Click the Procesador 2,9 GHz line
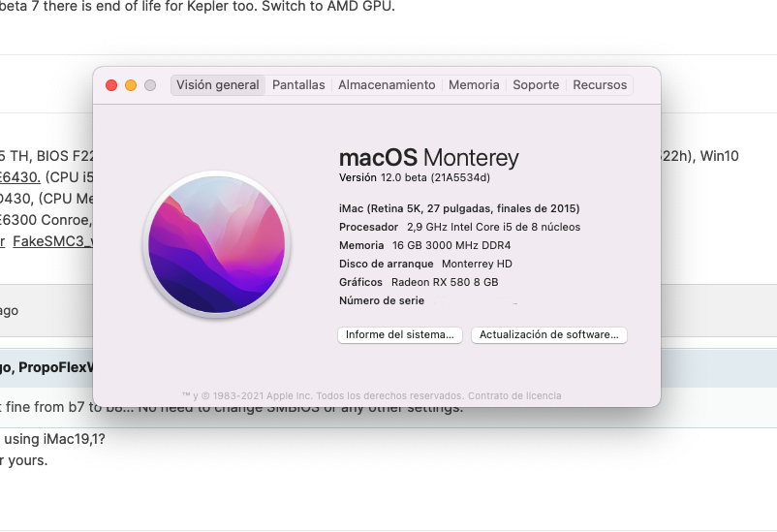Viewport: 777px width, 532px height. click(459, 227)
